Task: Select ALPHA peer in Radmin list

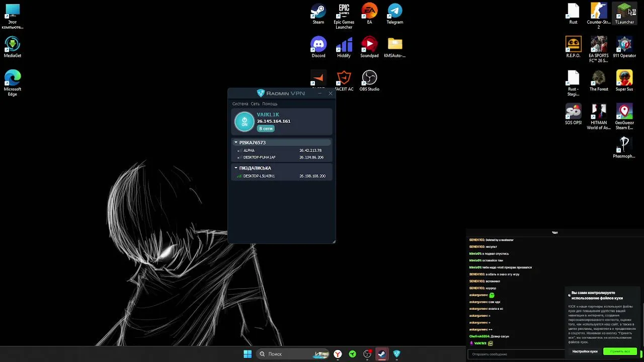Action: (282, 150)
